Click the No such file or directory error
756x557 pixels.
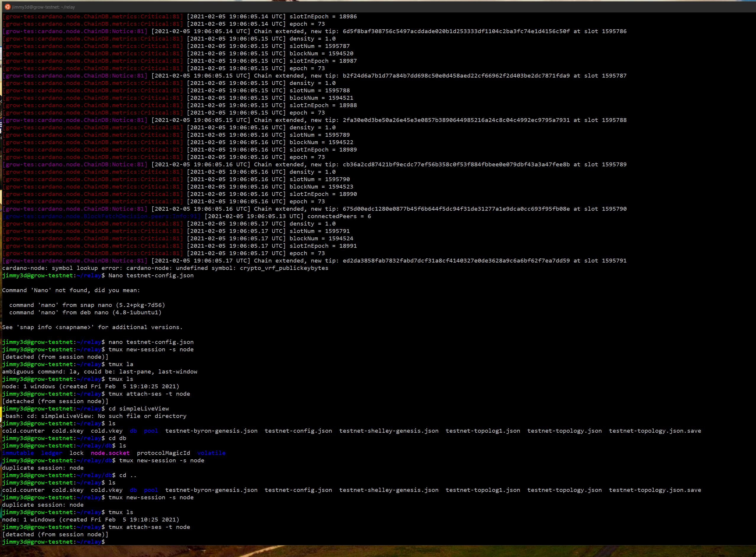click(x=142, y=416)
